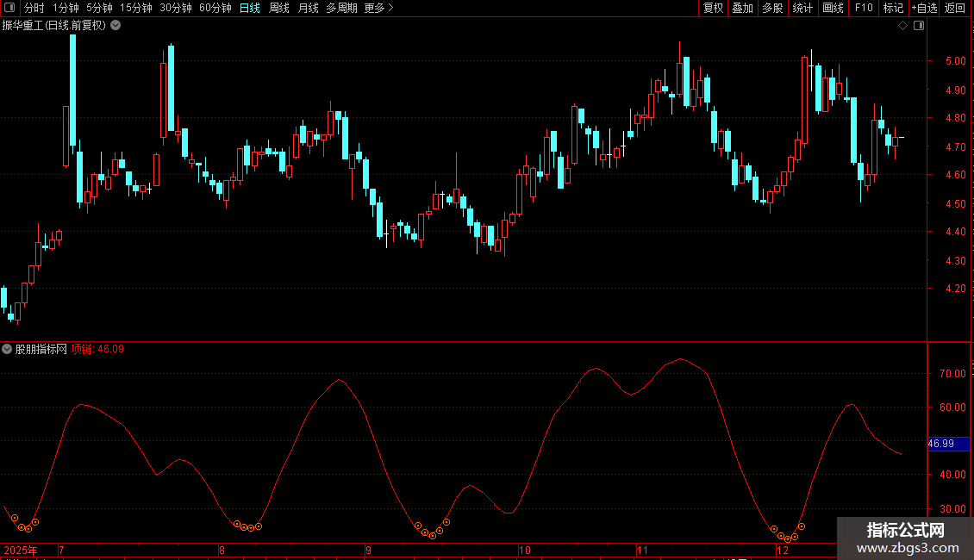Open the 统计 statistics tool
Viewport: 974px width, 560px height.
pos(802,8)
